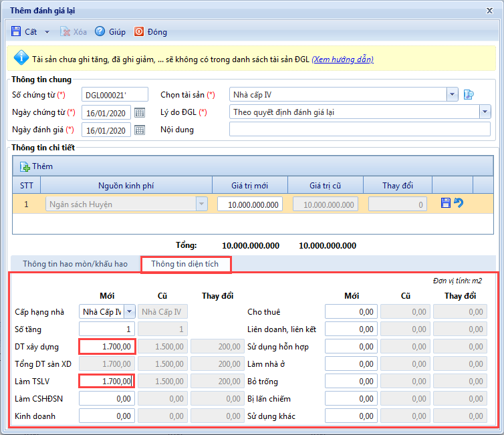Edit the Số tầng Mới field

click(107, 329)
